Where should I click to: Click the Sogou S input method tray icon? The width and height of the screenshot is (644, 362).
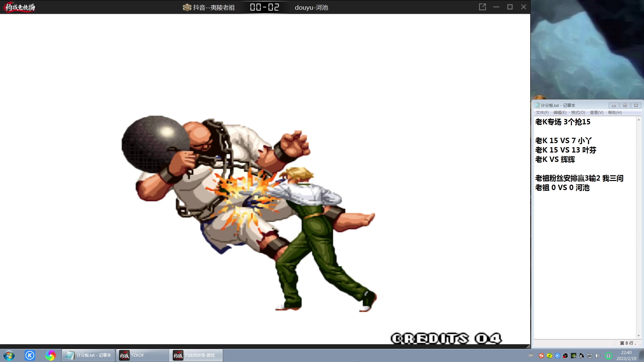point(541,356)
